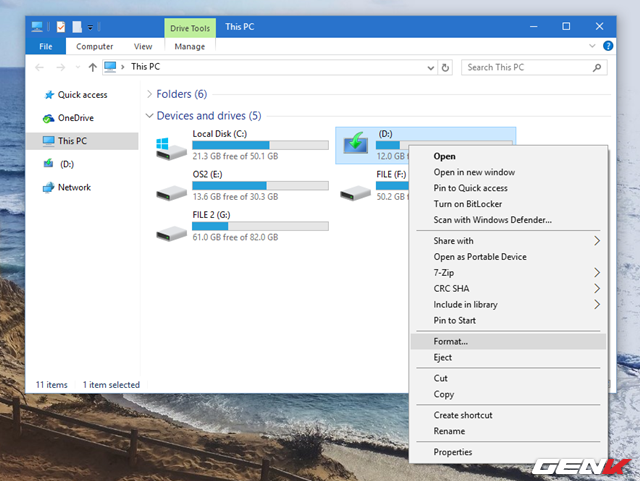Expand the CRC SHA submenu
Image resolution: width=640 pixels, height=481 pixels.
508,289
